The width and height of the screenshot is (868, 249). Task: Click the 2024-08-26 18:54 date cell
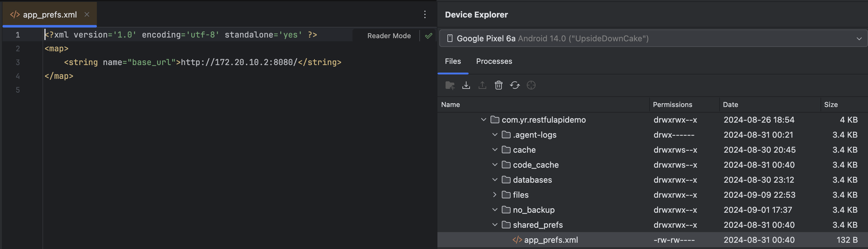point(759,120)
